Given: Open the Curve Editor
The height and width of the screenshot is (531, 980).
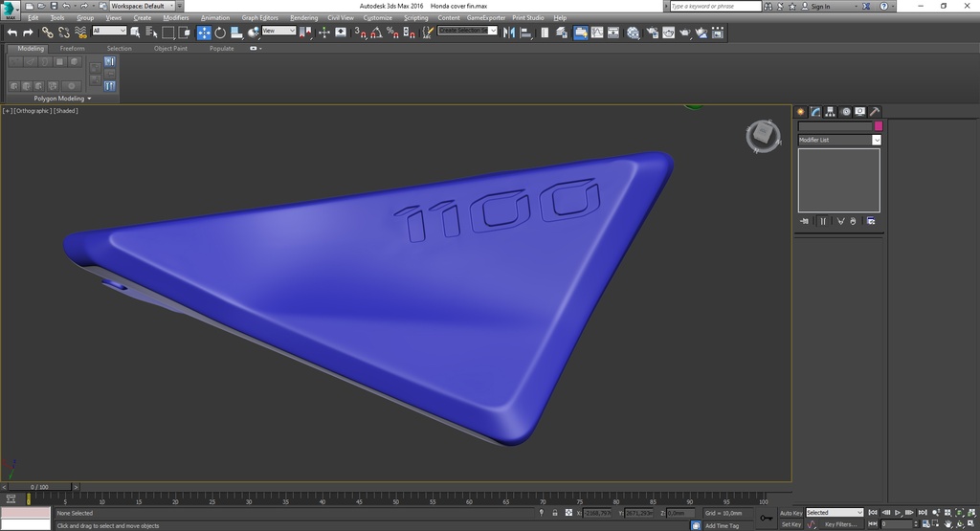Looking at the screenshot, I should point(597,33).
